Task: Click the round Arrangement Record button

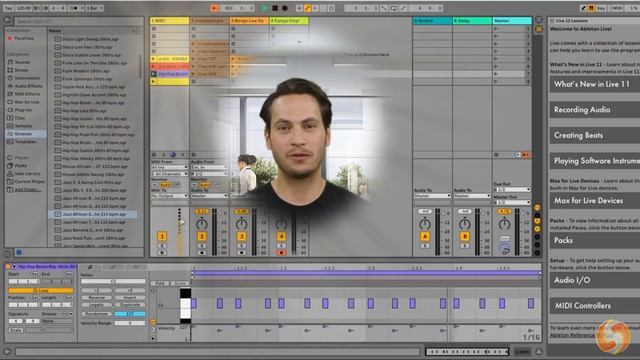Action: click(285, 8)
